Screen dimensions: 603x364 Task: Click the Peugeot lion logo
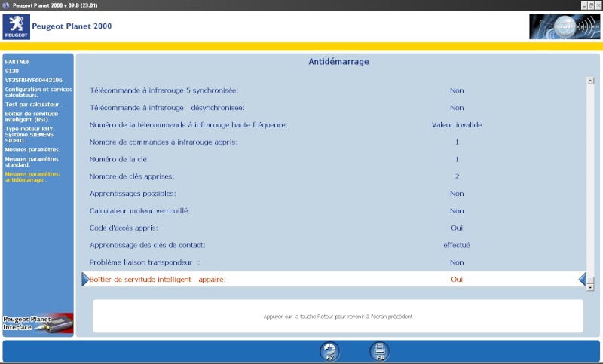click(x=16, y=27)
